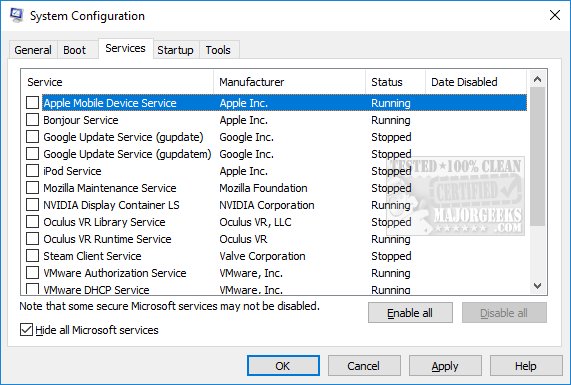Click the System Configuration title bar icon
The height and width of the screenshot is (385, 571).
(x=16, y=15)
